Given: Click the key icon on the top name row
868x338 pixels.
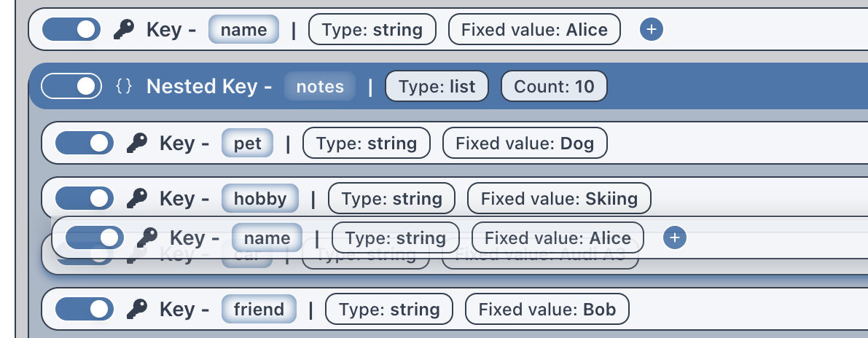Looking at the screenshot, I should click(123, 29).
